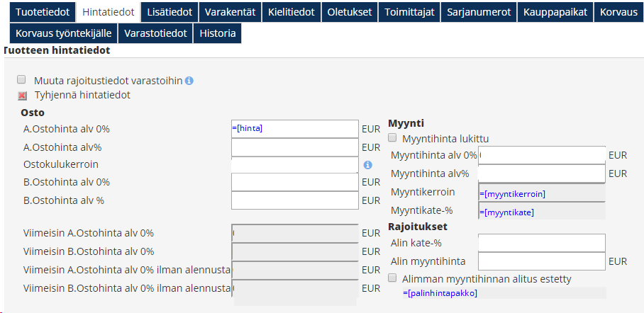Select the Sarjanumerot tab
This screenshot has height=313, width=644.
(479, 12)
